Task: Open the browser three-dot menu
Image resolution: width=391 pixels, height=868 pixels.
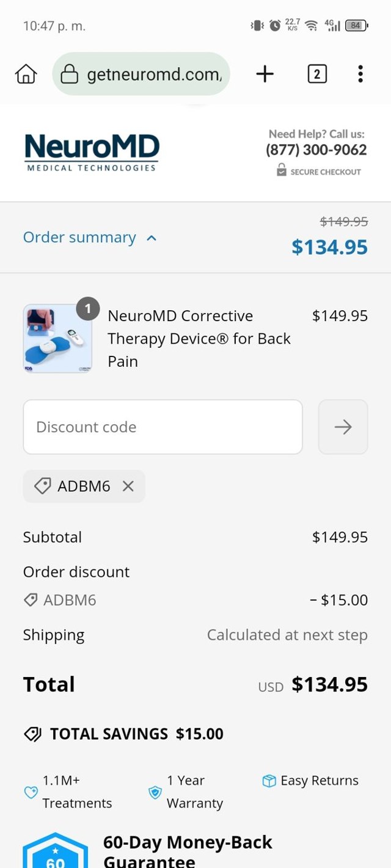Action: 360,74
